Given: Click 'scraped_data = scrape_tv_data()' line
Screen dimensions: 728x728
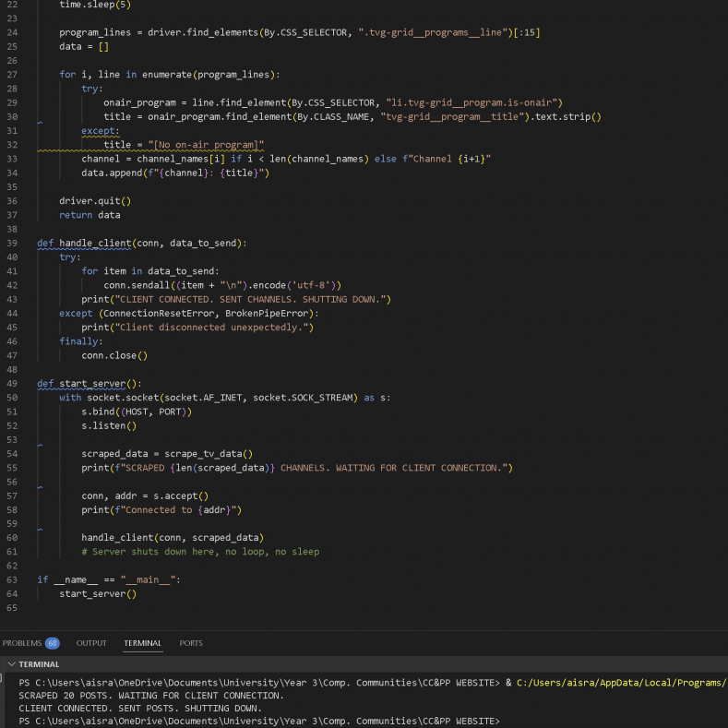Looking at the screenshot, I should tap(167, 454).
